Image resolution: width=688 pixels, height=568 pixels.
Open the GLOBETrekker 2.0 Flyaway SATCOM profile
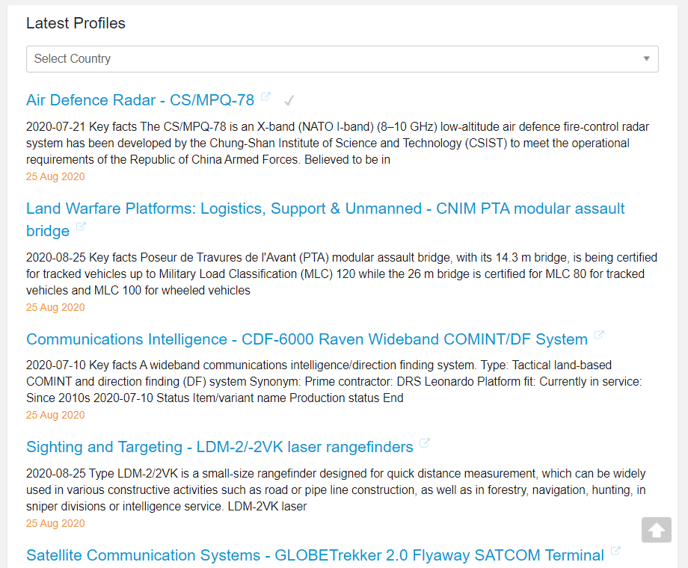pyautogui.click(x=315, y=555)
